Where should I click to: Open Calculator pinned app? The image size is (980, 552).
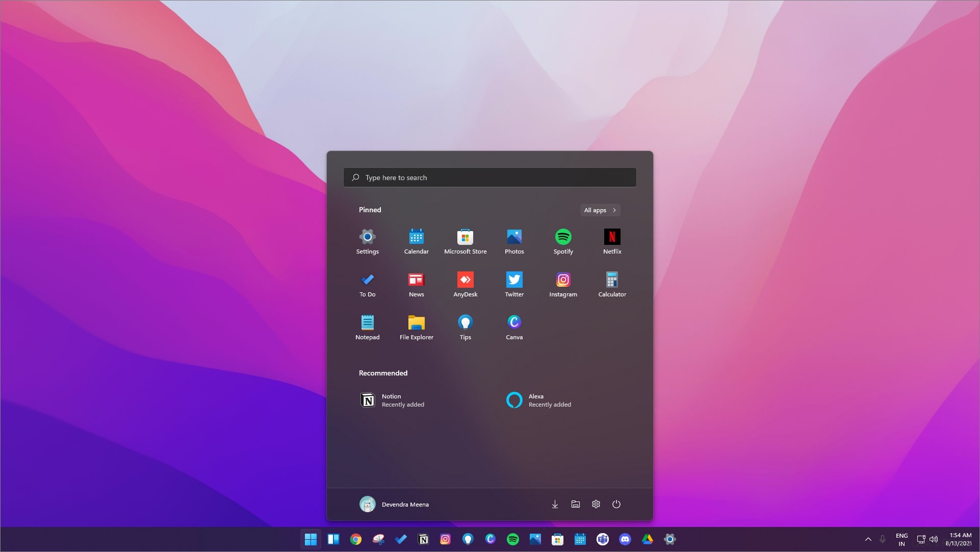tap(612, 284)
